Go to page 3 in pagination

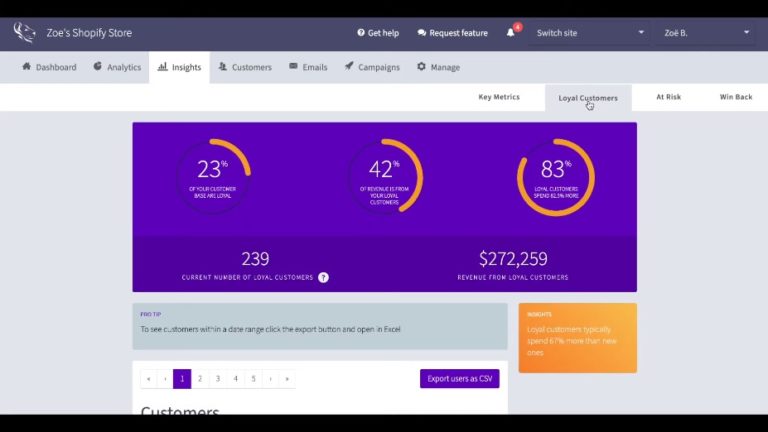(218, 379)
